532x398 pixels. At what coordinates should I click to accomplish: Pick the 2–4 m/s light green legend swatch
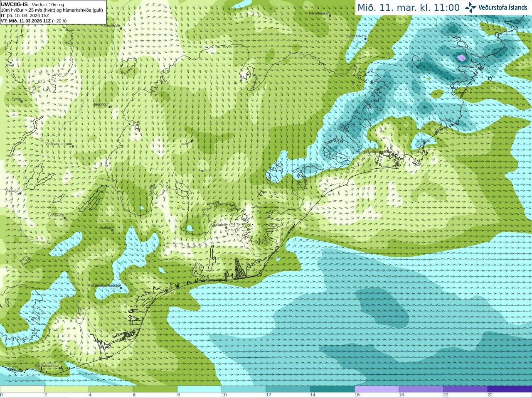[x=66, y=389]
